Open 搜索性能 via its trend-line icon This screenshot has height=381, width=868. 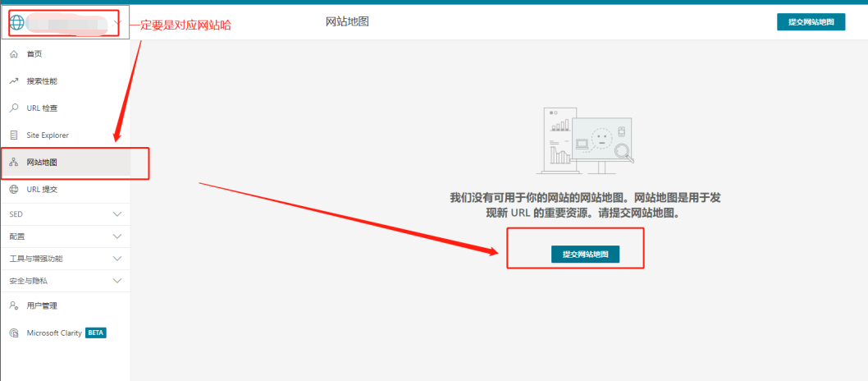[x=13, y=81]
